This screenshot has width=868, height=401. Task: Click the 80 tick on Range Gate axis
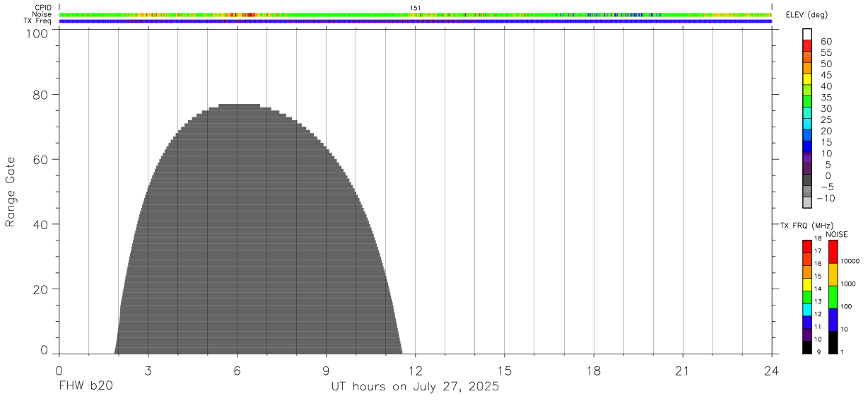(x=41, y=94)
